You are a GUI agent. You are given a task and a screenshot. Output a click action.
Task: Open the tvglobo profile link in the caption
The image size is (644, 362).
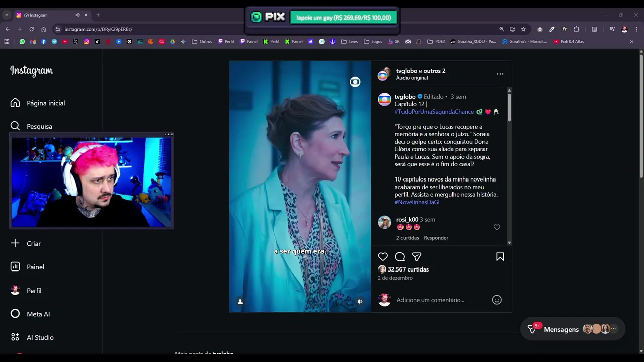click(405, 97)
